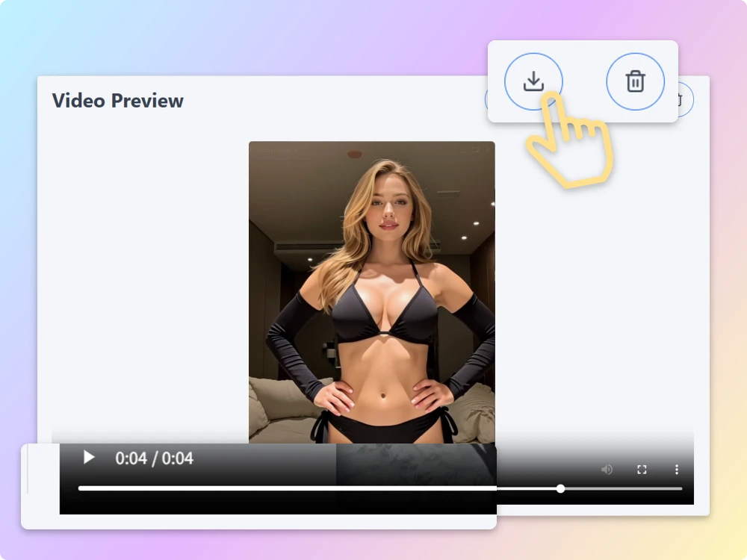Click the trash delete icon in the popup
The width and height of the screenshot is (747, 560).
[x=635, y=81]
